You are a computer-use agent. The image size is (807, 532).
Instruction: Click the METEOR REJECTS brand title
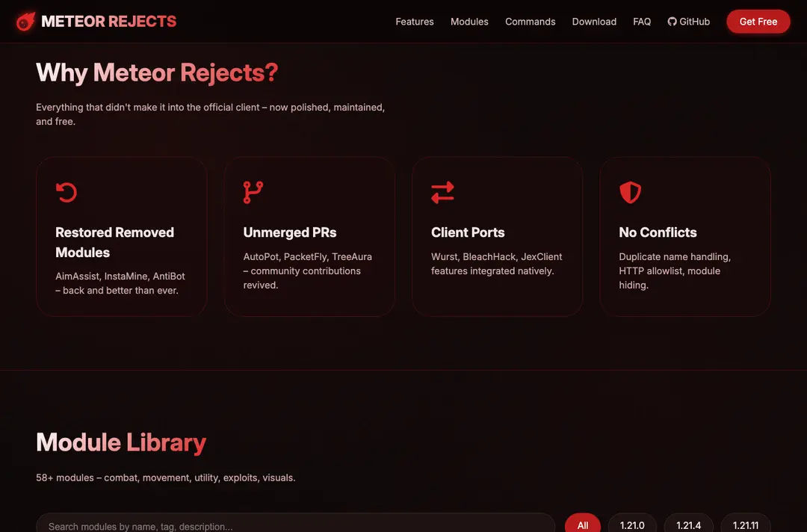point(108,22)
